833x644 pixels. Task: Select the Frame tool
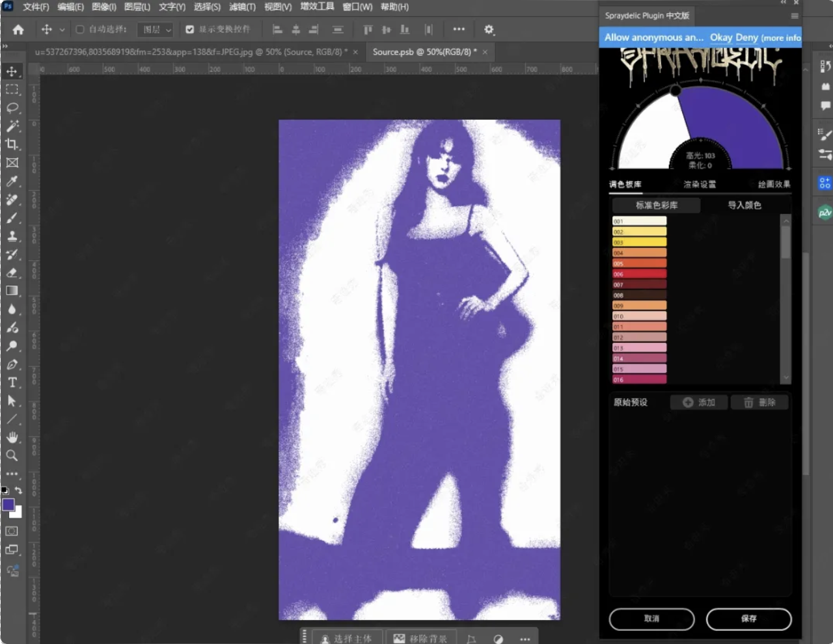tap(12, 163)
